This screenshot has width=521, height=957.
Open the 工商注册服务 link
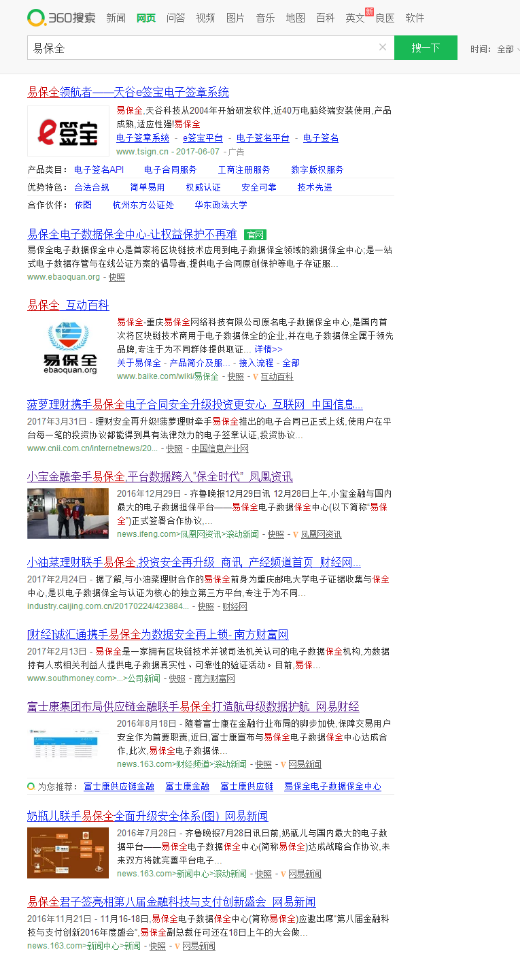(244, 170)
